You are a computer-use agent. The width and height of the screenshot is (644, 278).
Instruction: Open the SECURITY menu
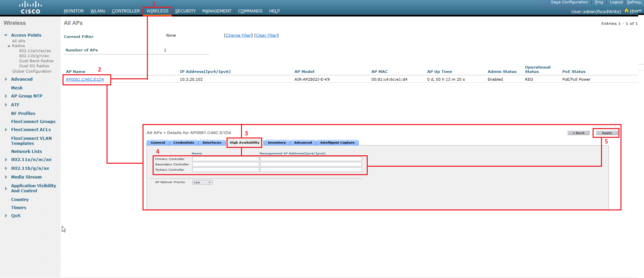point(185,11)
